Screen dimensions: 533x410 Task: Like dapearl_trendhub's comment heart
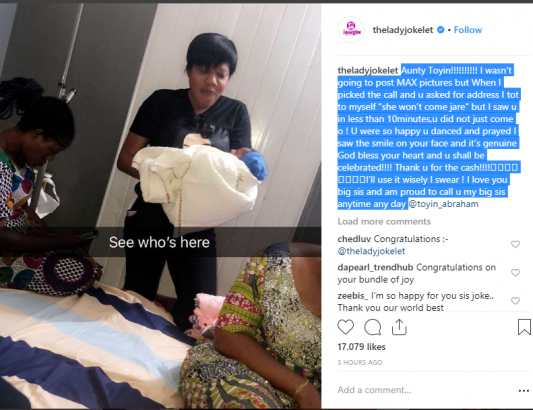515,272
